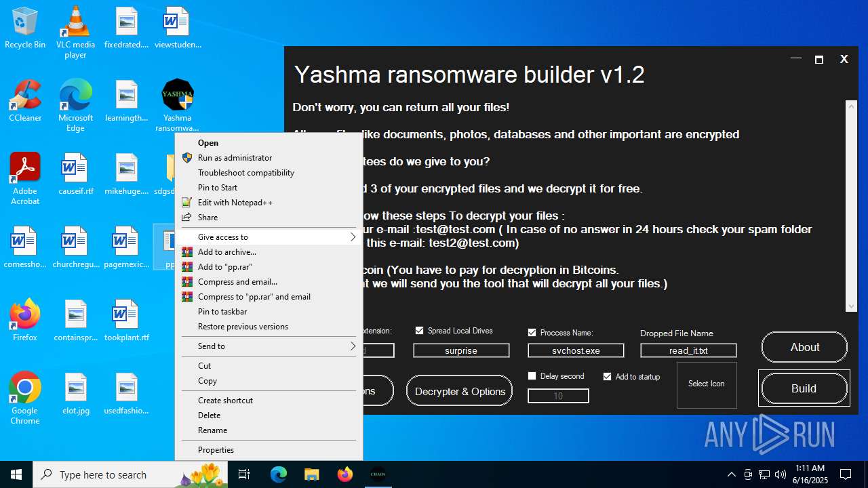Click the svchost.exe process name field
The width and height of the screenshot is (868, 488).
[x=576, y=350]
